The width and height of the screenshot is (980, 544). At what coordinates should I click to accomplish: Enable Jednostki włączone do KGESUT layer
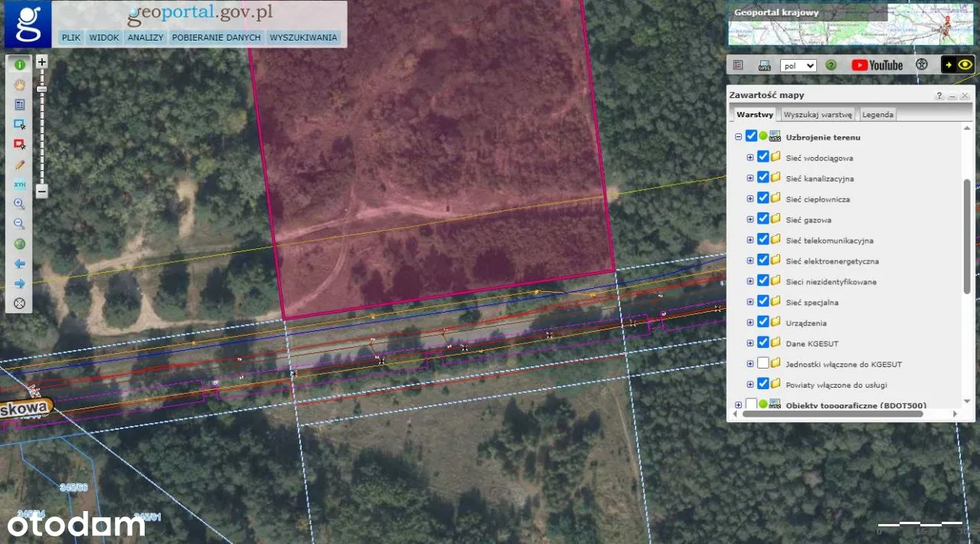[763, 363]
